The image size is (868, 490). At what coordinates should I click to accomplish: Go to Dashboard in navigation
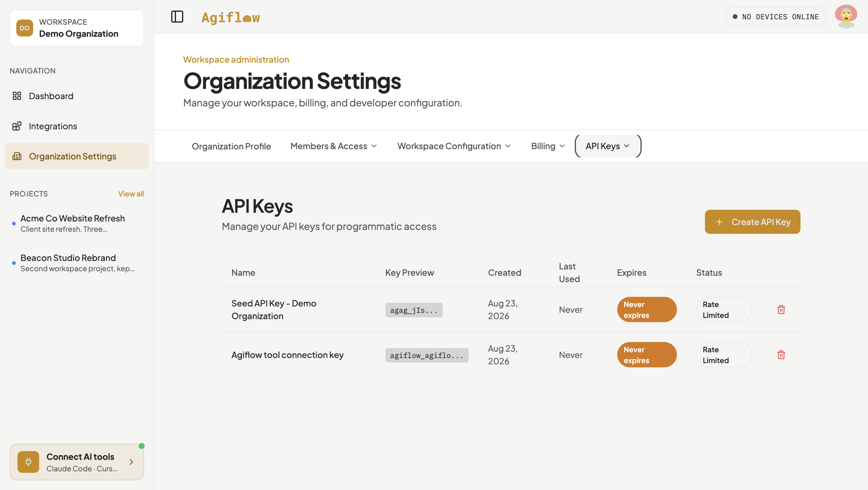click(x=77, y=96)
